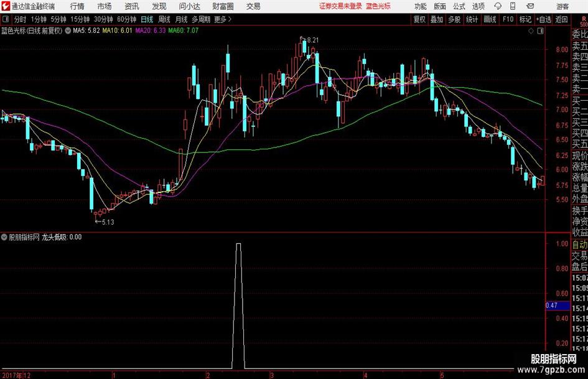
Task: Add stock with +自选 button
Action: click(544, 19)
